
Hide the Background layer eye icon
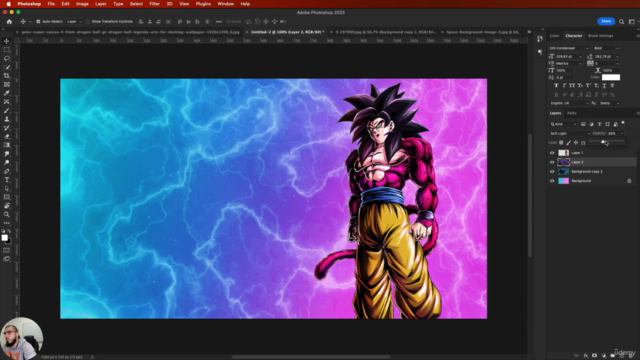point(552,181)
